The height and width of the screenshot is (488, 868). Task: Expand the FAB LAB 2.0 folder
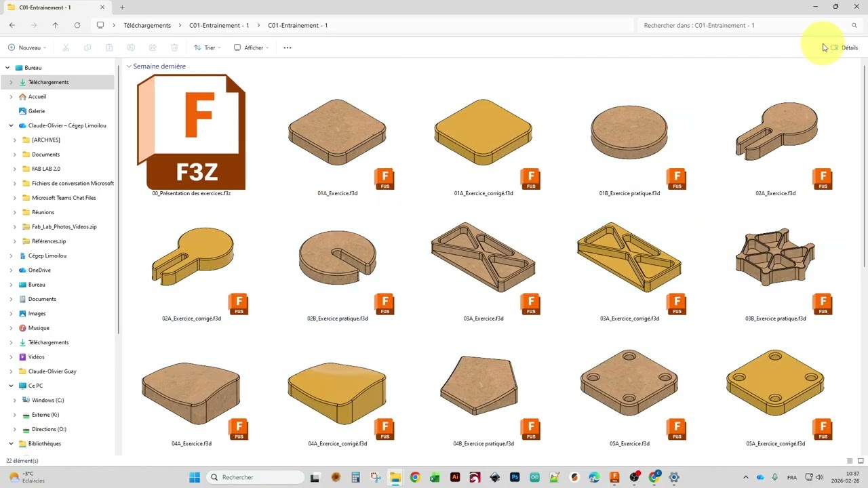[x=15, y=169]
